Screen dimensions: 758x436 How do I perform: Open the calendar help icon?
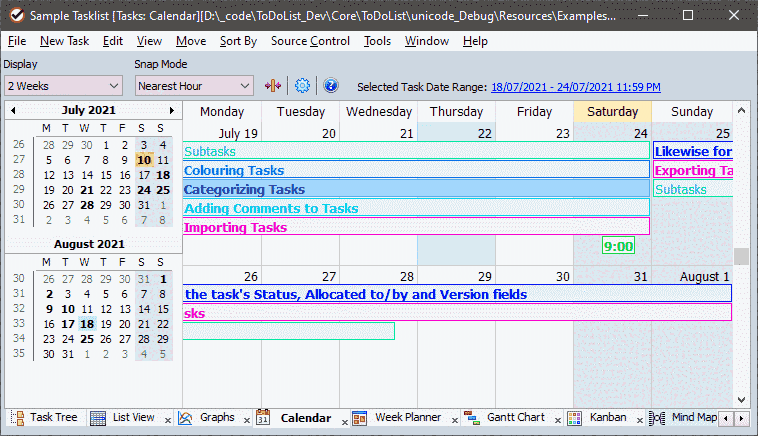point(331,86)
